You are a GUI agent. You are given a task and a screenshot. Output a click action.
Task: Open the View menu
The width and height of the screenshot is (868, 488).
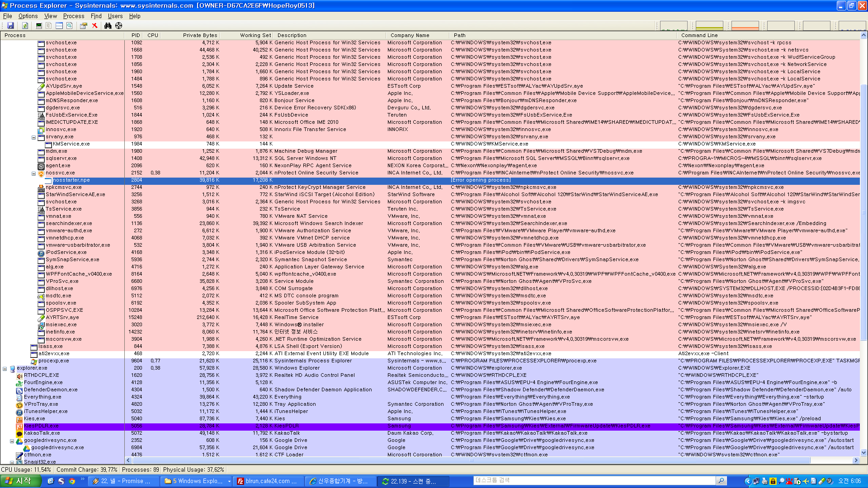[51, 16]
